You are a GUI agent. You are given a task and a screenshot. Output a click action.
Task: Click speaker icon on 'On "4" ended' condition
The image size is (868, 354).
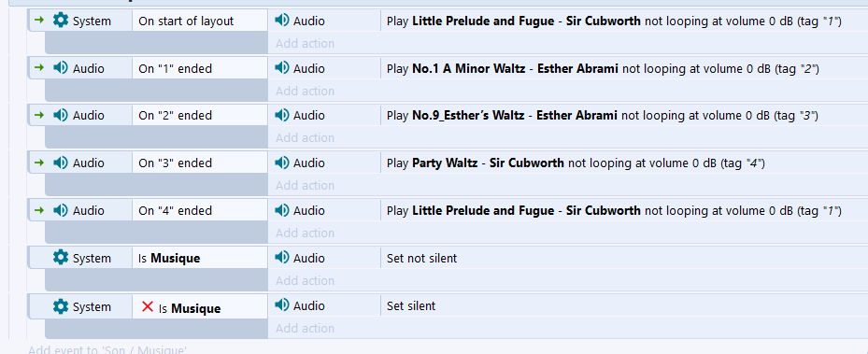(61, 210)
